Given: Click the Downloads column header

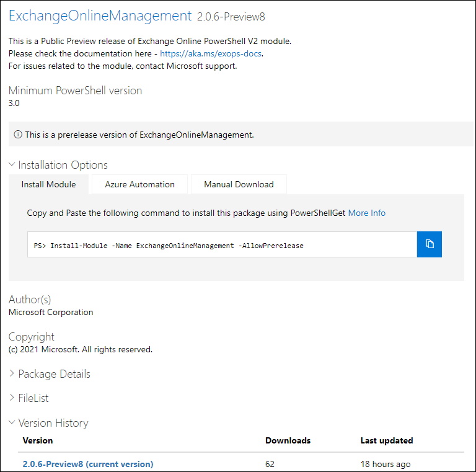Looking at the screenshot, I should (x=288, y=440).
